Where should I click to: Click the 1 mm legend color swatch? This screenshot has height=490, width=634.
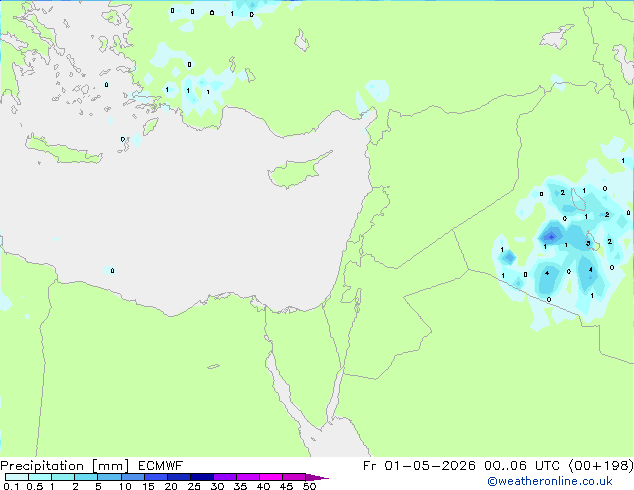(63, 477)
